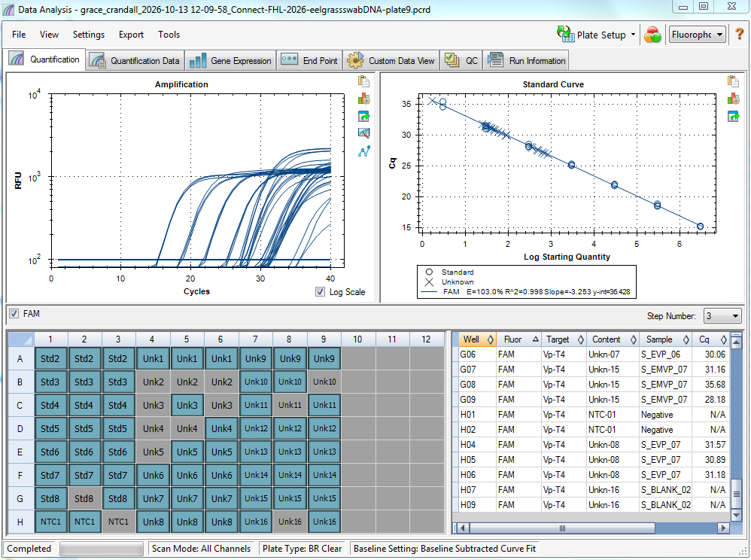This screenshot has width=751, height=560.
Task: Open the End Point tab
Action: point(309,60)
